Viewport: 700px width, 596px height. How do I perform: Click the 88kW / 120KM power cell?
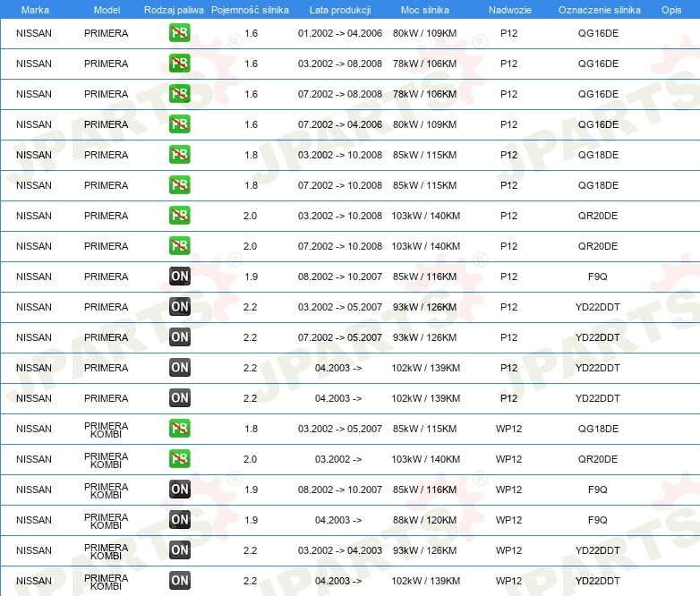pyautogui.click(x=425, y=520)
